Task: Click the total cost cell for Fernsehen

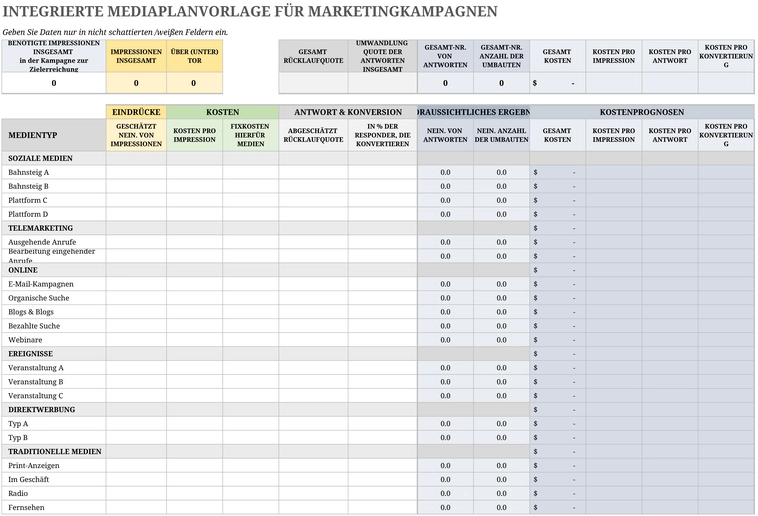Action: click(x=557, y=507)
